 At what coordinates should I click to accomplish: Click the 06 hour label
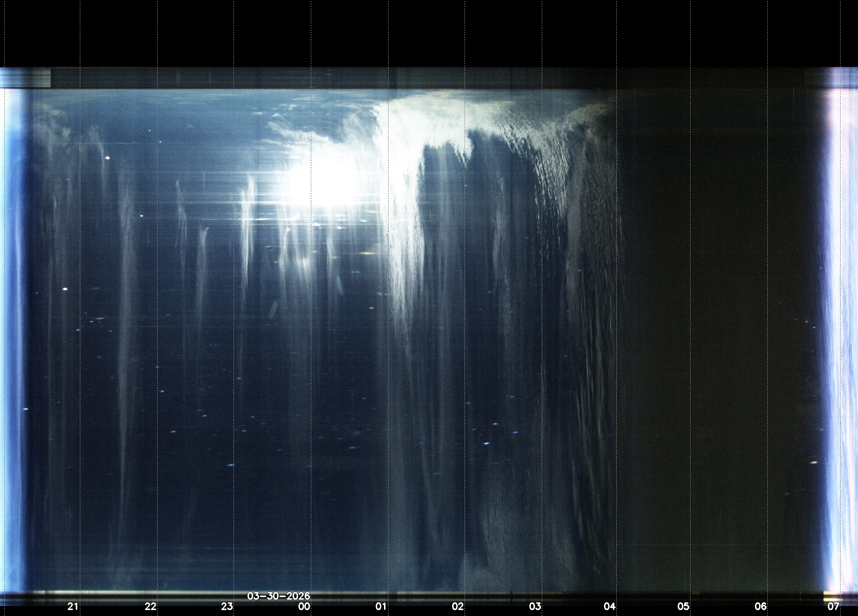click(761, 607)
